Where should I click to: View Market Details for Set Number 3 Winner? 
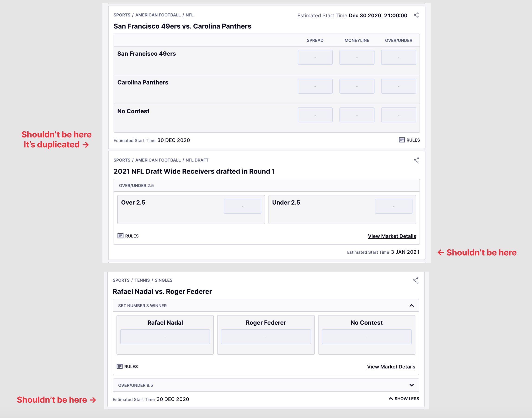(x=391, y=367)
